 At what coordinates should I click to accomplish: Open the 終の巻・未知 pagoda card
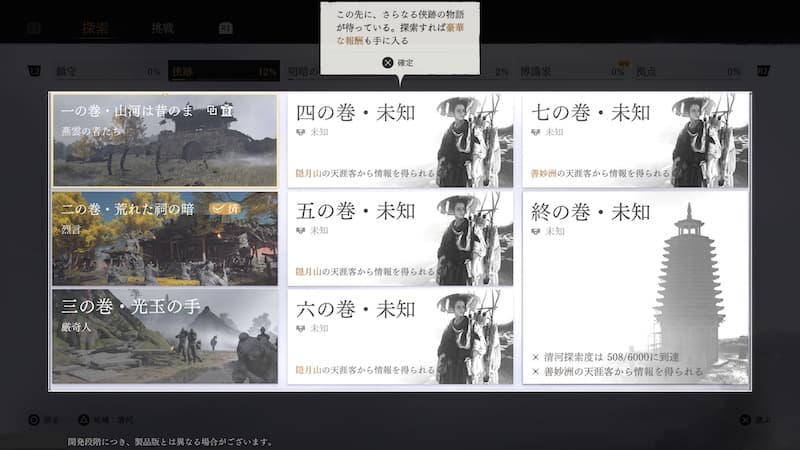pos(635,287)
